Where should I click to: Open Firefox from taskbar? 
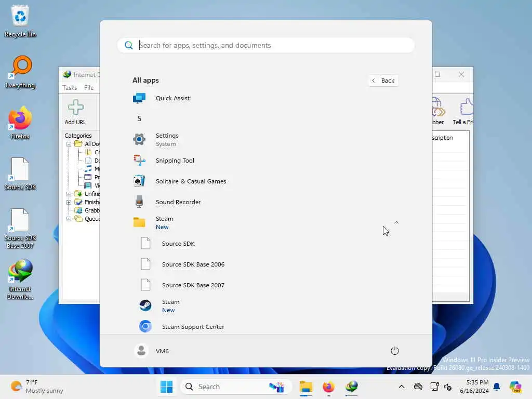pyautogui.click(x=328, y=387)
